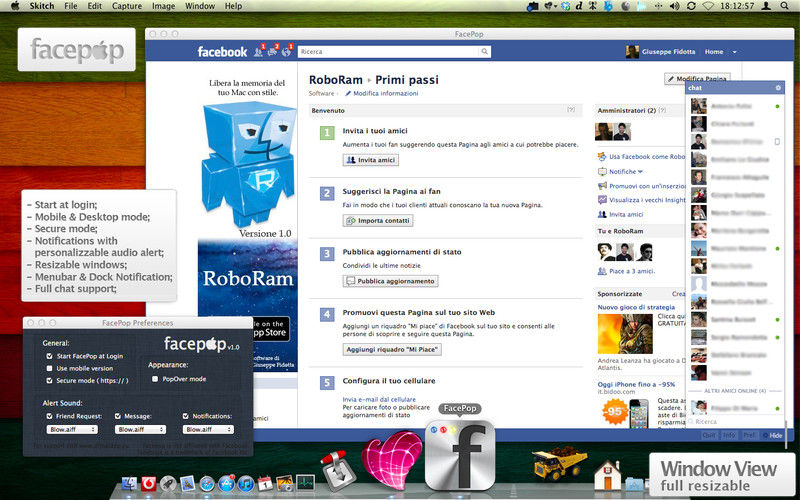Click the chat Ricerca search field
Viewport: 800px width, 500px height.
pos(735,422)
